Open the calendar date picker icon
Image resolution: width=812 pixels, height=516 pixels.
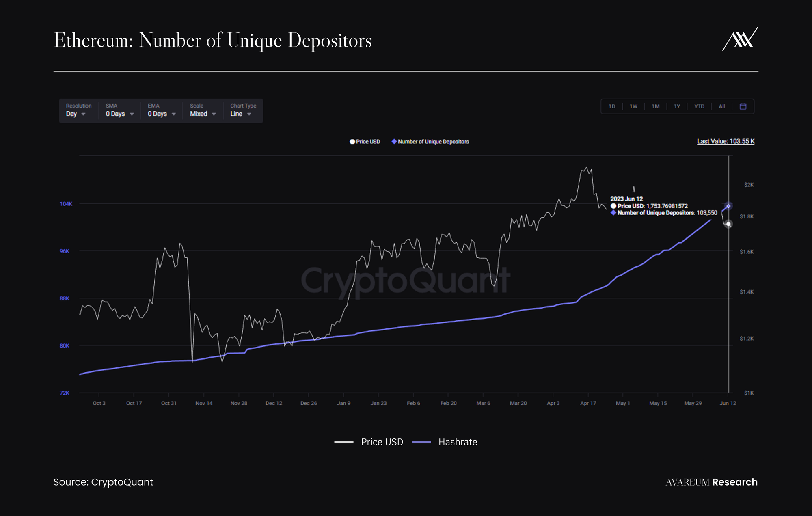point(743,106)
